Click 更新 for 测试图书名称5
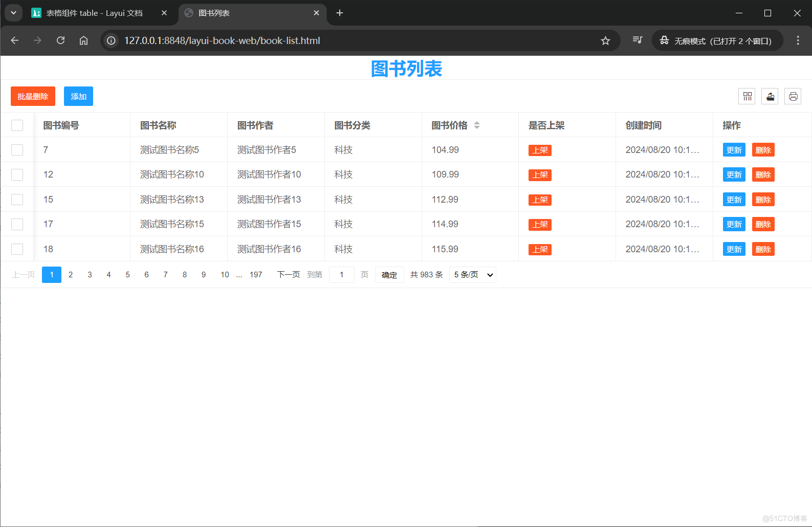This screenshot has height=527, width=812. (x=734, y=150)
